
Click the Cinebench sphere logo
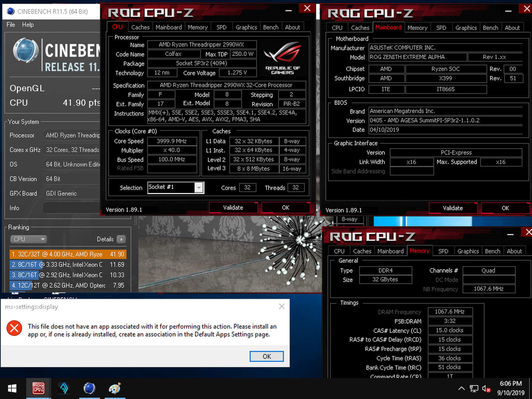(26, 50)
